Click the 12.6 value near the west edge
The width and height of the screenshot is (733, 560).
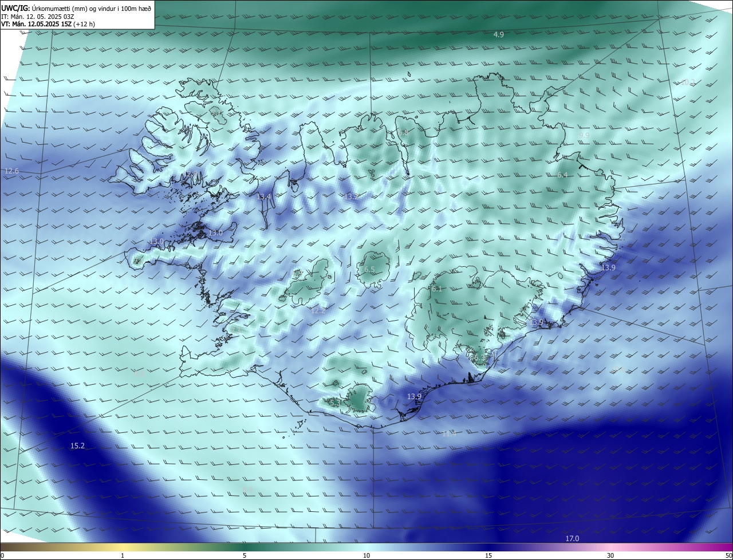[x=11, y=171]
